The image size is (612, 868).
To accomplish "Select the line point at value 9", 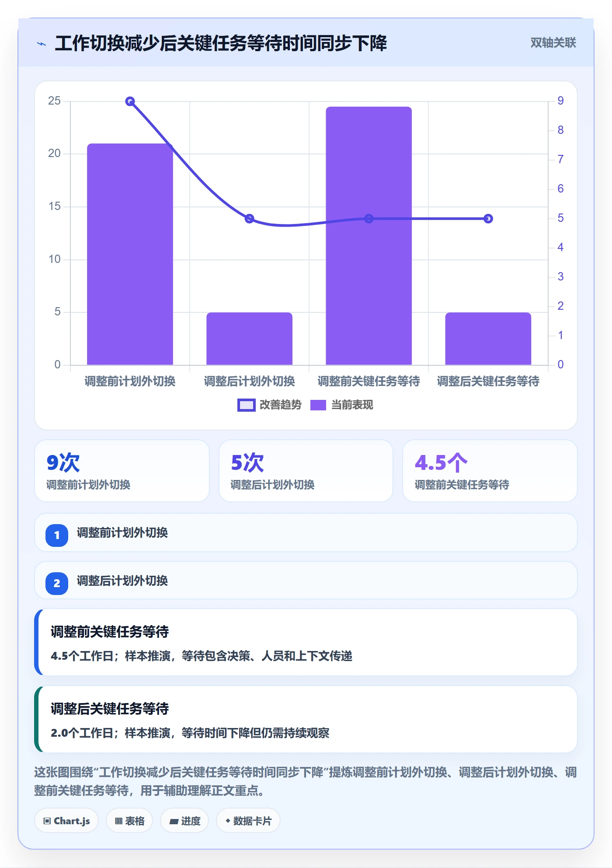I will (x=130, y=101).
